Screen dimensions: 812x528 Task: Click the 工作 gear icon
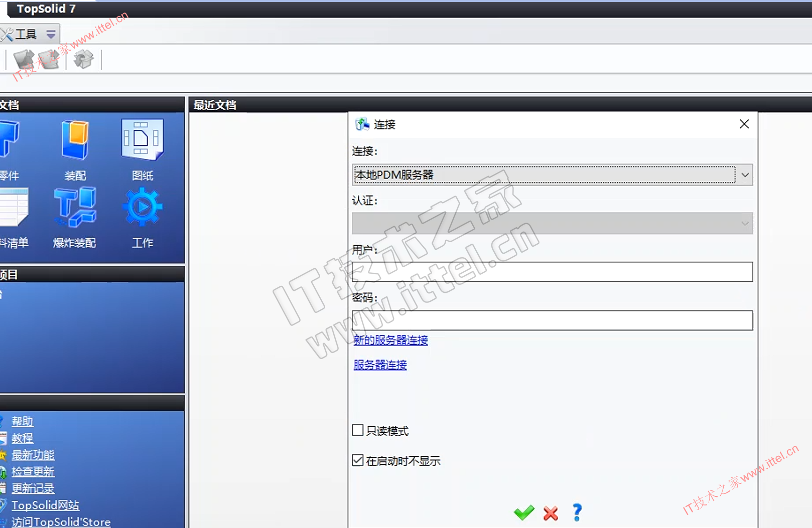tap(143, 207)
